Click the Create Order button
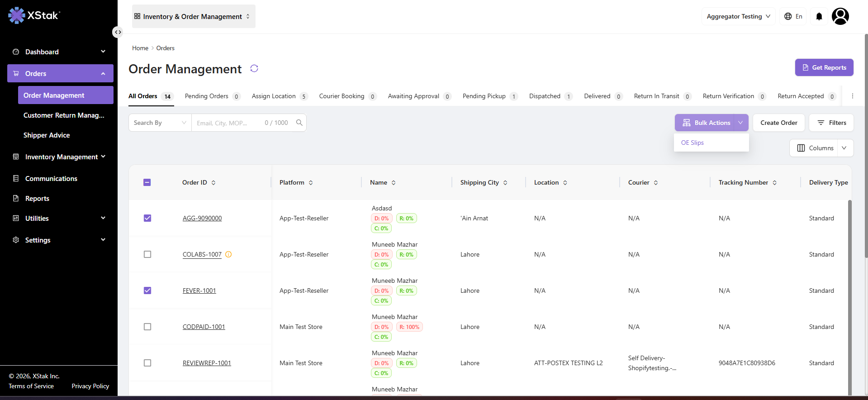 (x=779, y=123)
